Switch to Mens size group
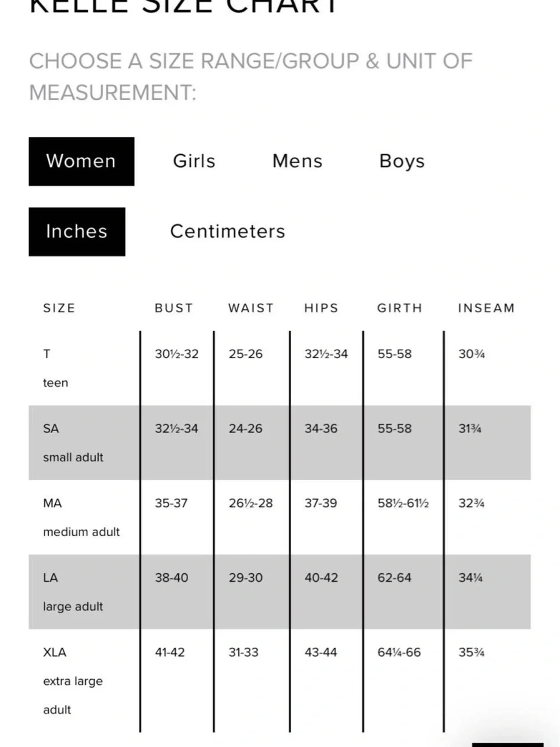 pyautogui.click(x=297, y=161)
